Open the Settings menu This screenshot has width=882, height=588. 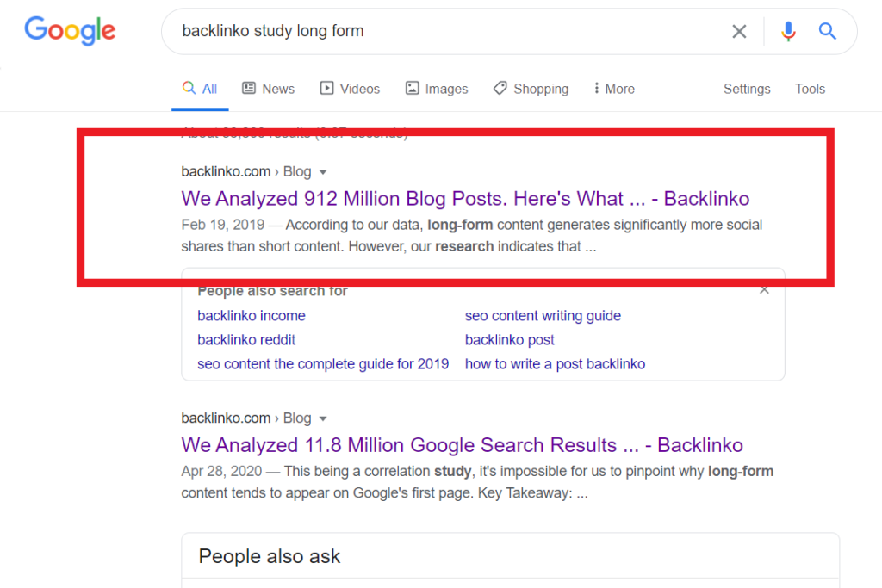[747, 89]
